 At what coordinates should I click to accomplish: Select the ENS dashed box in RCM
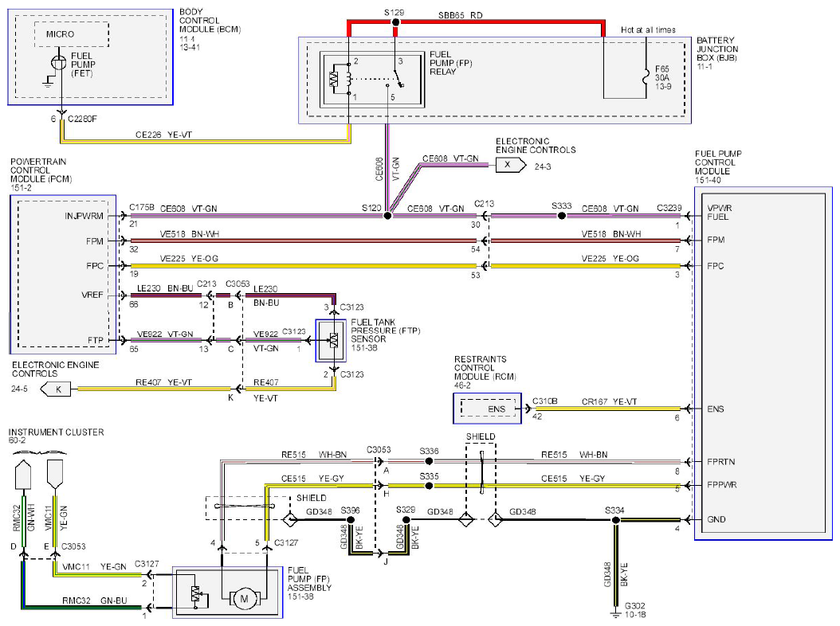(489, 409)
